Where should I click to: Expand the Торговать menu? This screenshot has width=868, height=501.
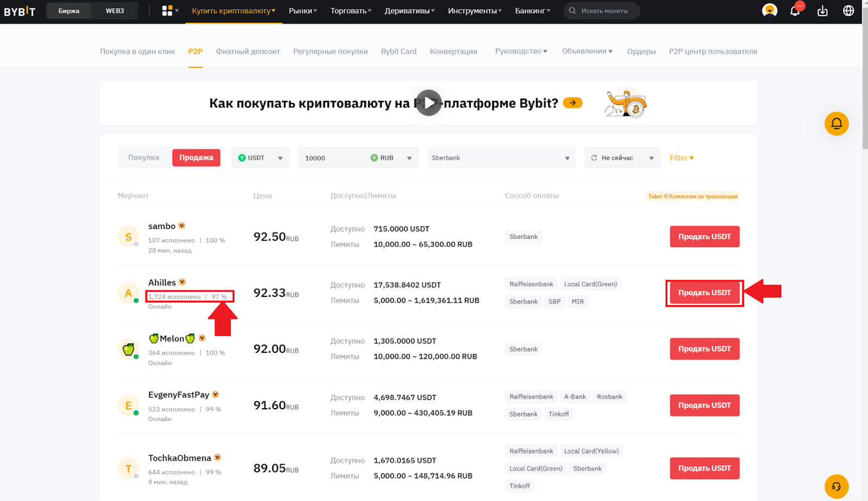(351, 11)
